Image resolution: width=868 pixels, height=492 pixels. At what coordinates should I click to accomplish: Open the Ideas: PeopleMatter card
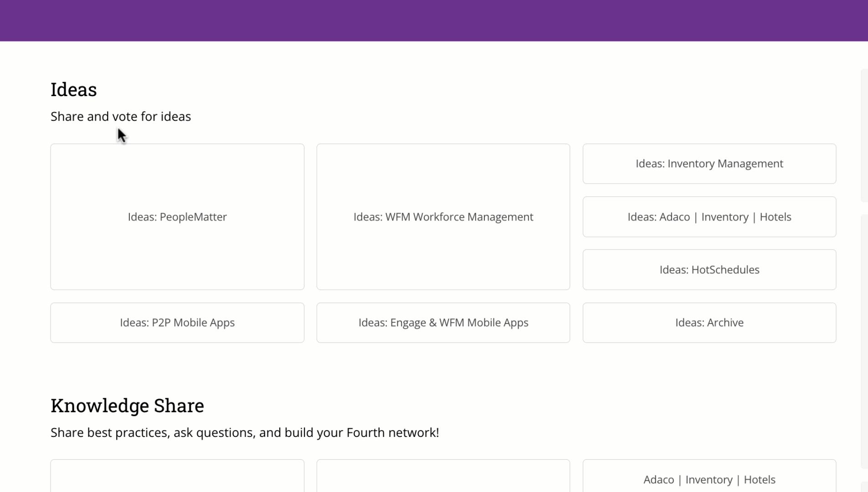click(x=177, y=217)
